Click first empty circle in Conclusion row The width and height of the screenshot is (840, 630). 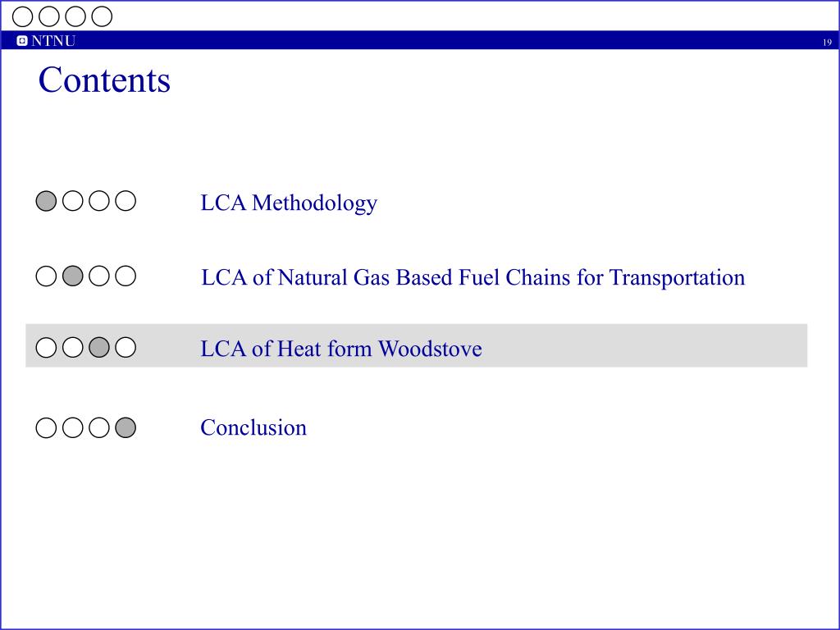point(46,427)
